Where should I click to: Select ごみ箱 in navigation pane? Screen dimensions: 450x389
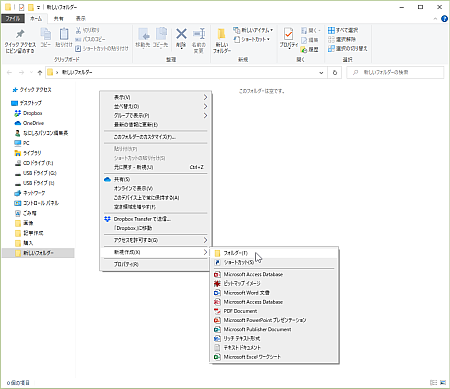click(x=29, y=213)
